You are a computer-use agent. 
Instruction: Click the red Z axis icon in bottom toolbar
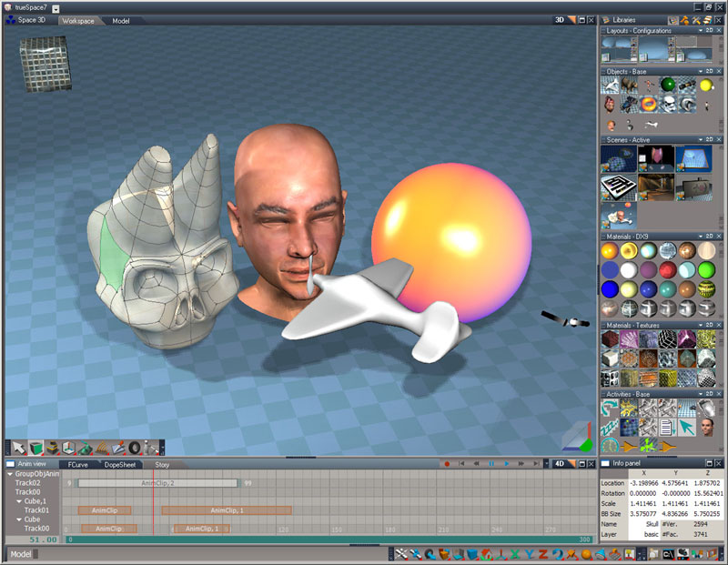pos(543,554)
